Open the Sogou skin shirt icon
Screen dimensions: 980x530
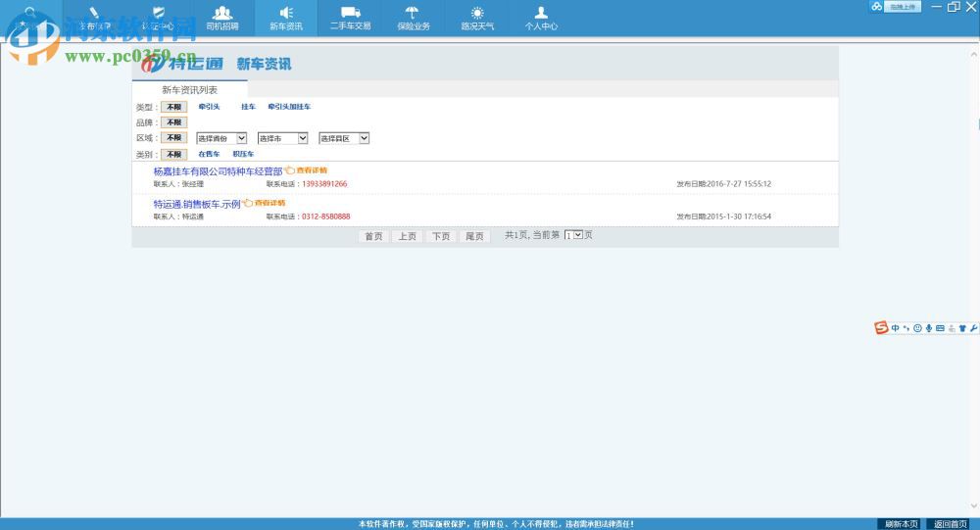(x=962, y=328)
